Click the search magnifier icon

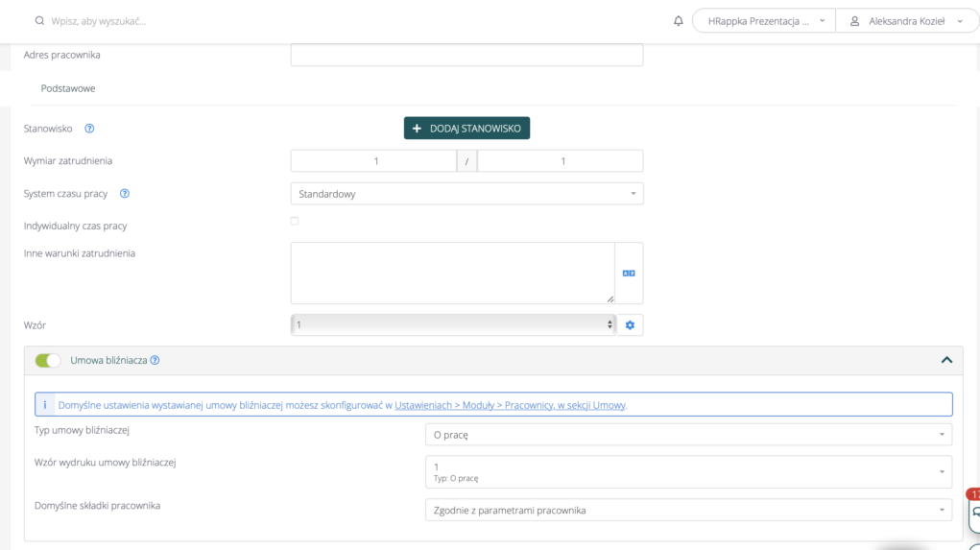click(39, 20)
